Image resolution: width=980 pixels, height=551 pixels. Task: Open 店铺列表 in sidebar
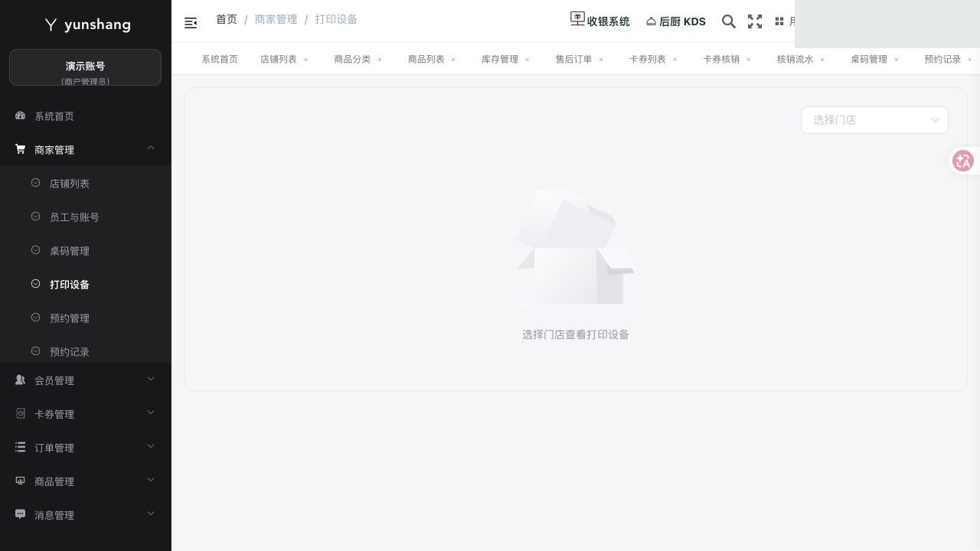(x=85, y=184)
